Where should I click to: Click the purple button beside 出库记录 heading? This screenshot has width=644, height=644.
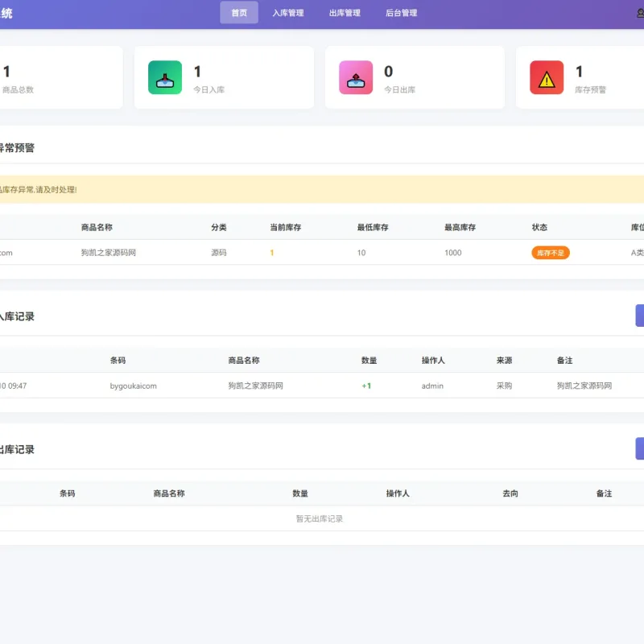(639, 448)
